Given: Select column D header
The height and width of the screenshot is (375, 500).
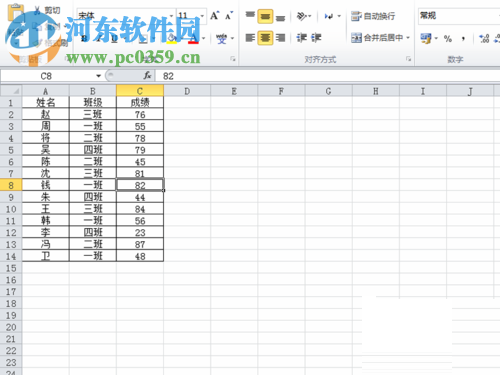Looking at the screenshot, I should pos(187,91).
